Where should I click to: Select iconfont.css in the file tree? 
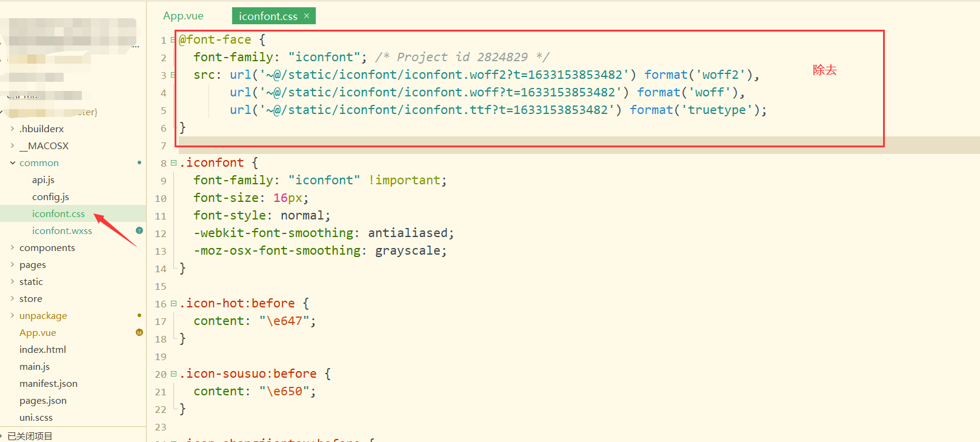58,213
